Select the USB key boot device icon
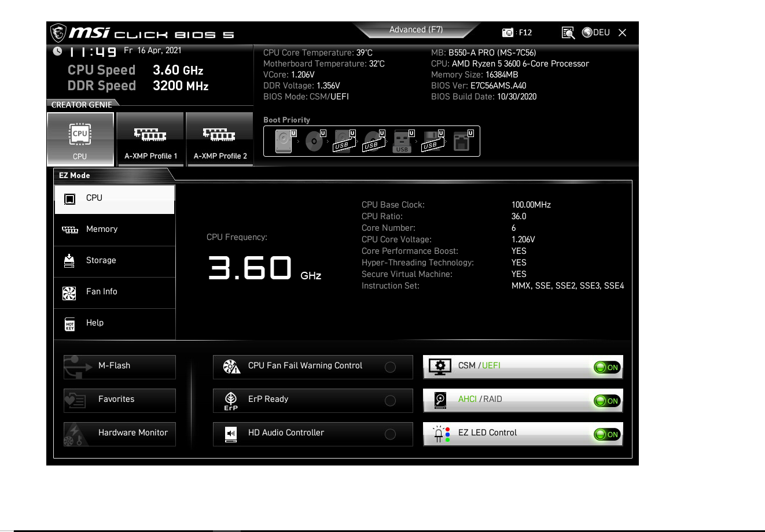This screenshot has height=532, width=765. [x=403, y=141]
